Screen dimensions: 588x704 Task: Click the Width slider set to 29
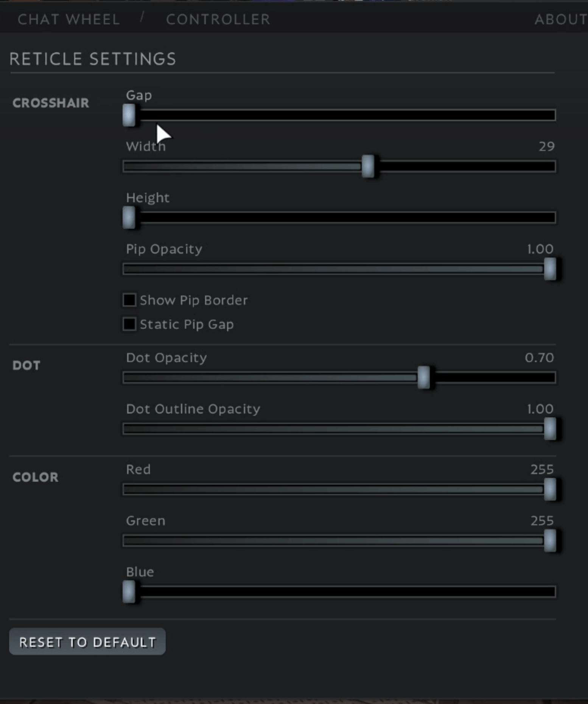click(x=369, y=165)
